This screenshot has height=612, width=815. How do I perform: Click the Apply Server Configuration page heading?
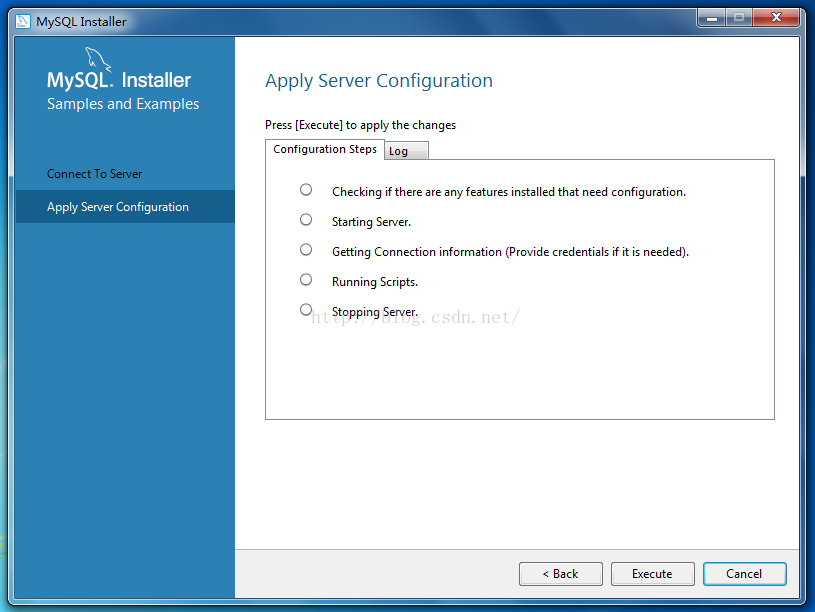[379, 81]
